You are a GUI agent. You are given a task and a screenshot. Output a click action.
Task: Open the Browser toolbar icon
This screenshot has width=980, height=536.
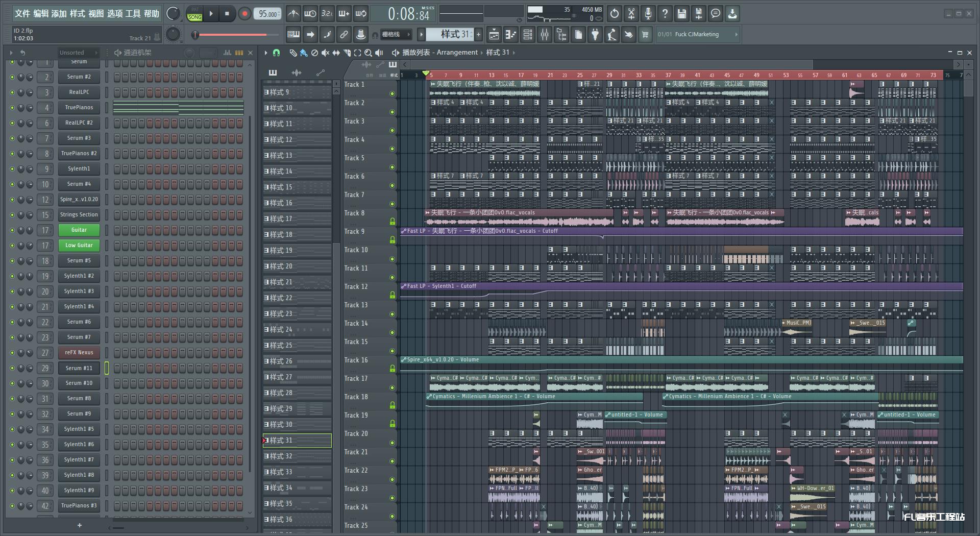pyautogui.click(x=561, y=34)
